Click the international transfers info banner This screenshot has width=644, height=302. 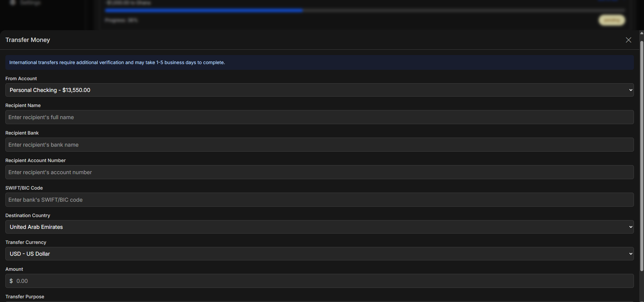(319, 62)
